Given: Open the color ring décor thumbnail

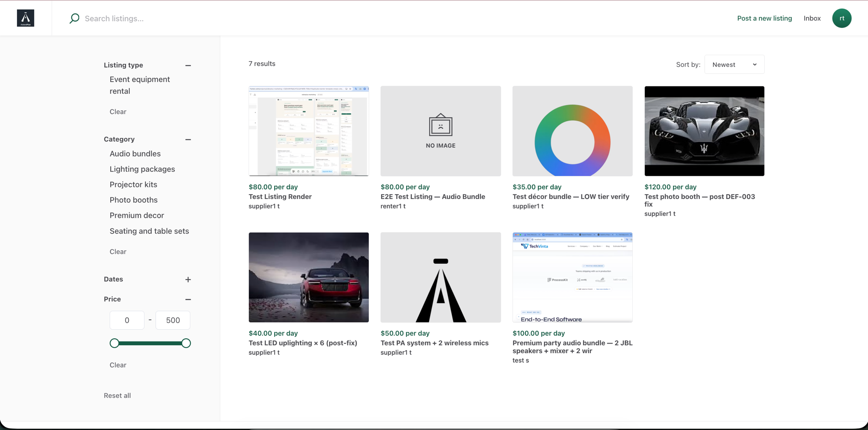Looking at the screenshot, I should click(572, 131).
